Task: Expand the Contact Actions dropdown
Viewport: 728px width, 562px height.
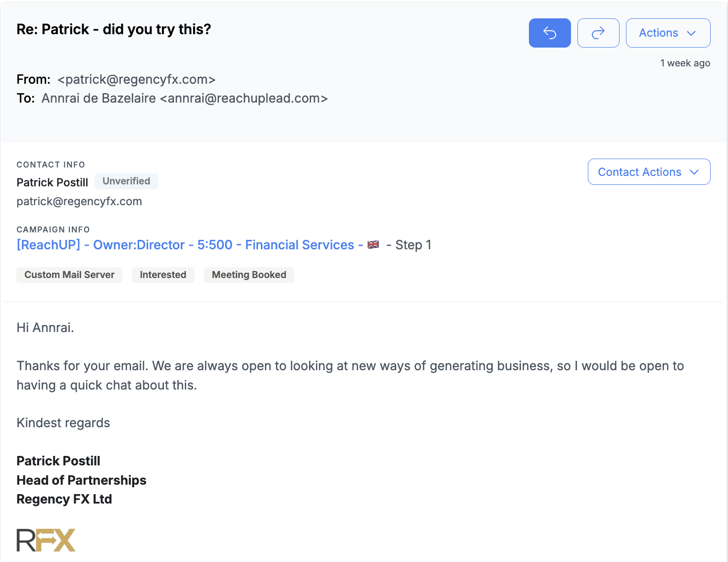Action: [649, 171]
